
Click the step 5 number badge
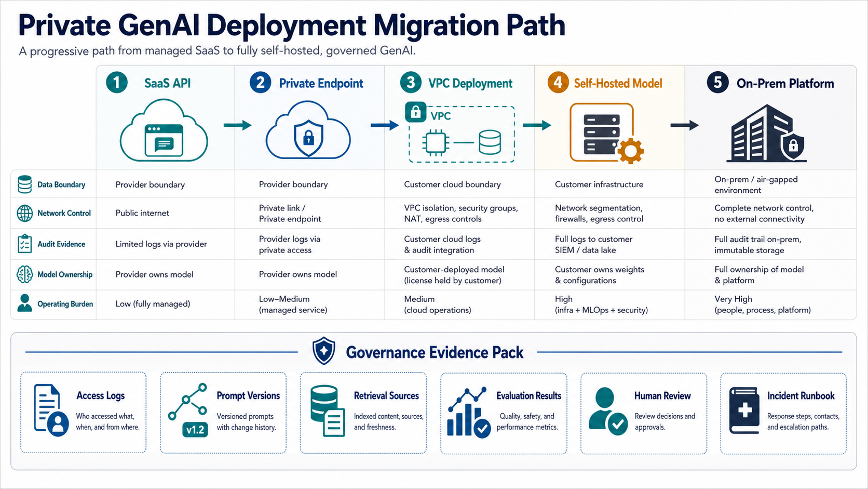point(717,83)
